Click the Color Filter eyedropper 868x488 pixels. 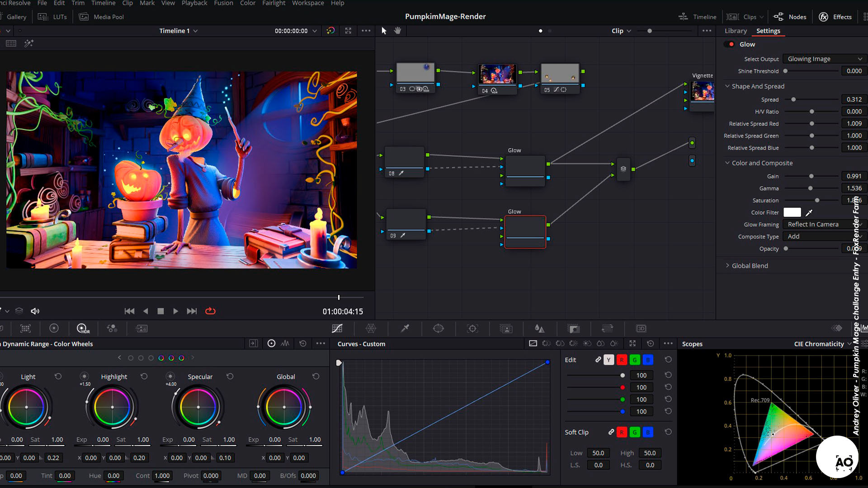(x=809, y=212)
